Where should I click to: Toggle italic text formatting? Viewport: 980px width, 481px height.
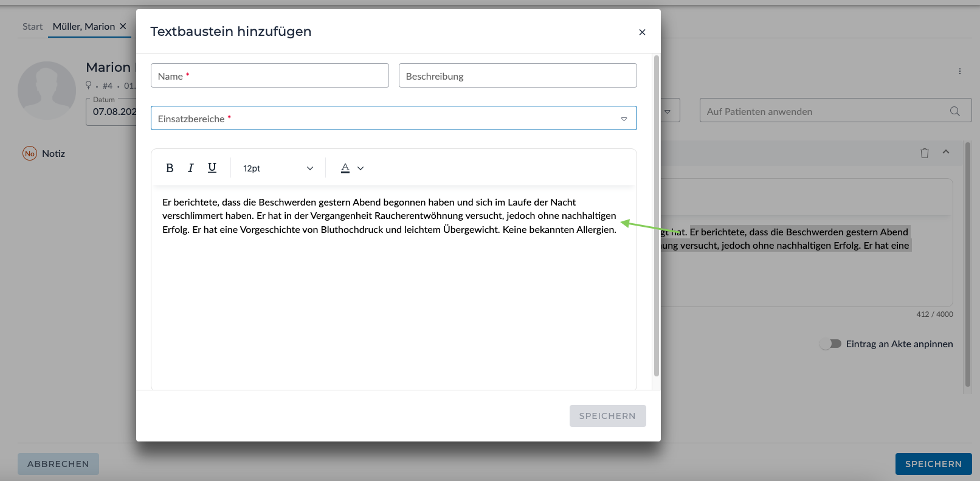191,168
